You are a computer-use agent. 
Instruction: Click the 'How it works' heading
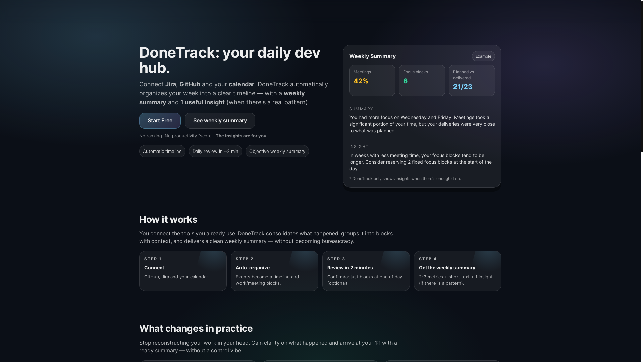coord(168,219)
